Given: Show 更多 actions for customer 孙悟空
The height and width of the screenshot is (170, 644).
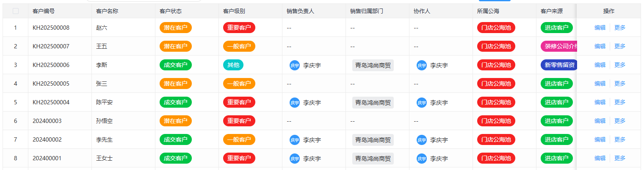Looking at the screenshot, I should click(620, 121).
